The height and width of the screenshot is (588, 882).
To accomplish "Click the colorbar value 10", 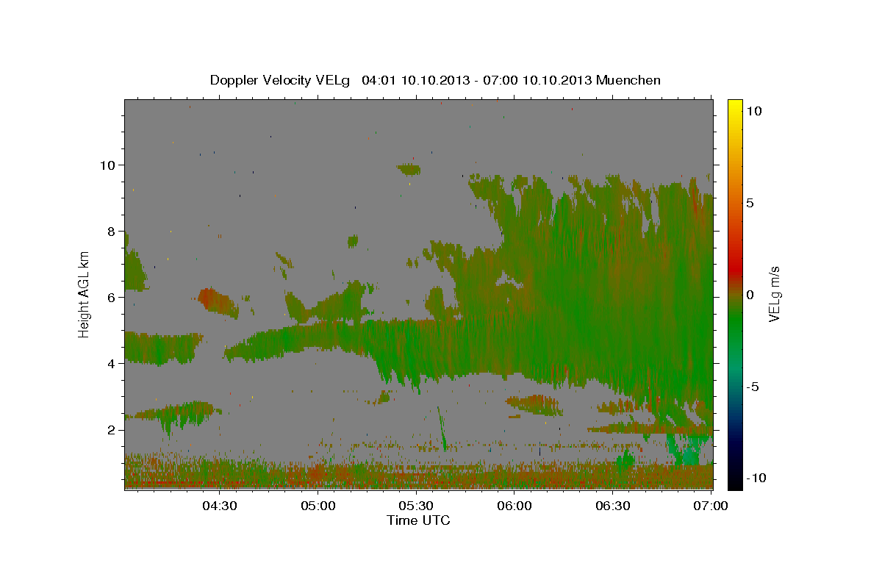I will pos(755,111).
